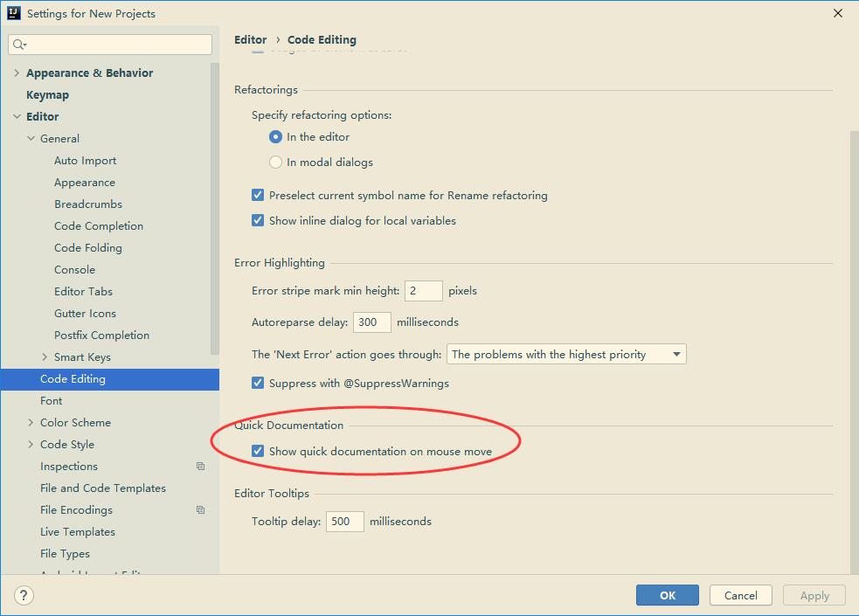Toggle Show inline dialog for local variables
The width and height of the screenshot is (859, 616).
pos(258,220)
